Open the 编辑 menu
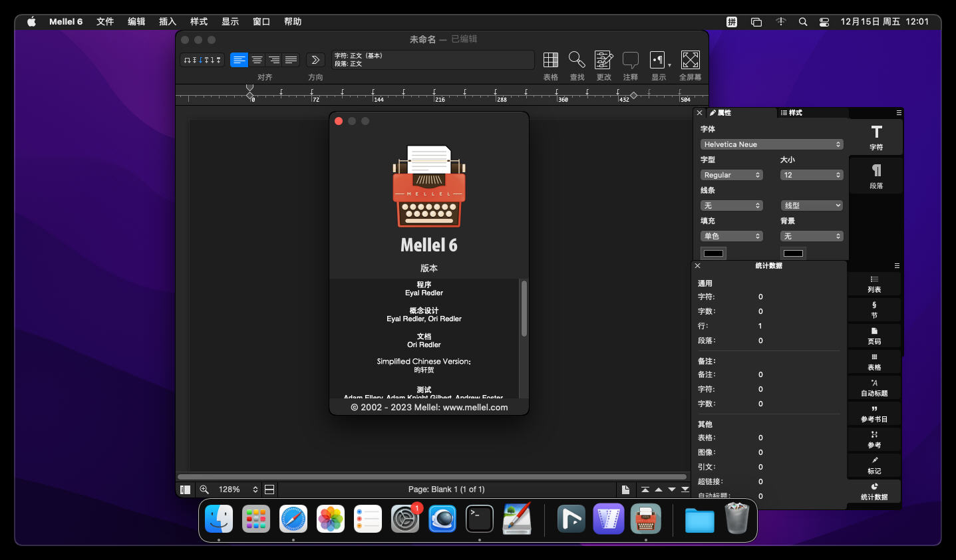 click(136, 21)
